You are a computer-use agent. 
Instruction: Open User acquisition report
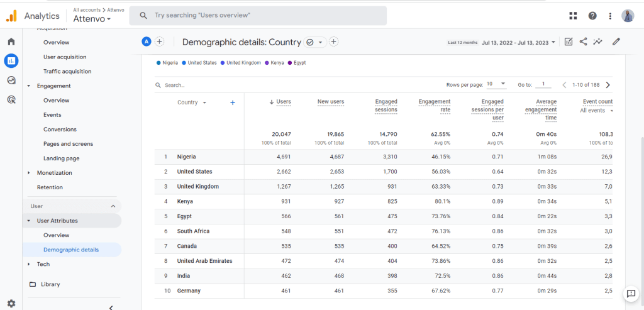[65, 57]
